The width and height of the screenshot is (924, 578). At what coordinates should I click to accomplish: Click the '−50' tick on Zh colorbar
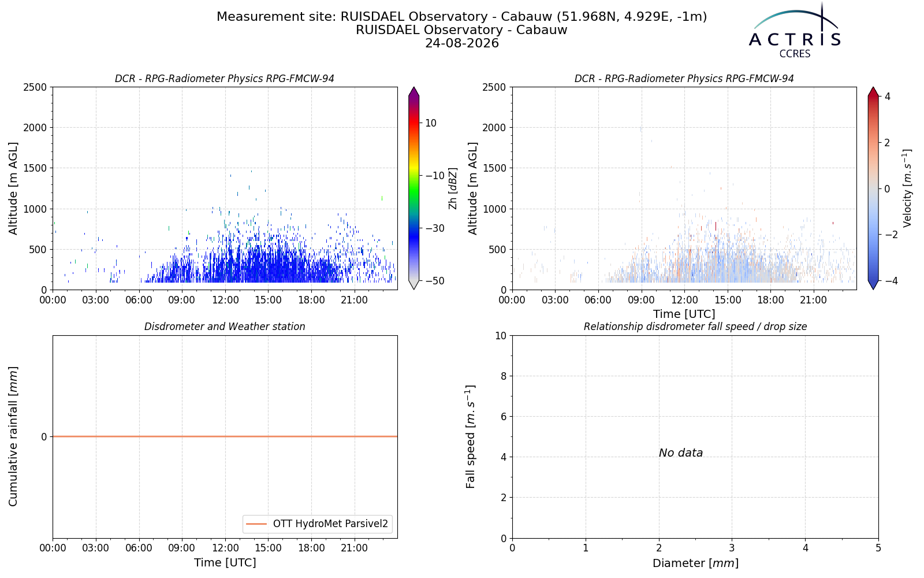[435, 281]
